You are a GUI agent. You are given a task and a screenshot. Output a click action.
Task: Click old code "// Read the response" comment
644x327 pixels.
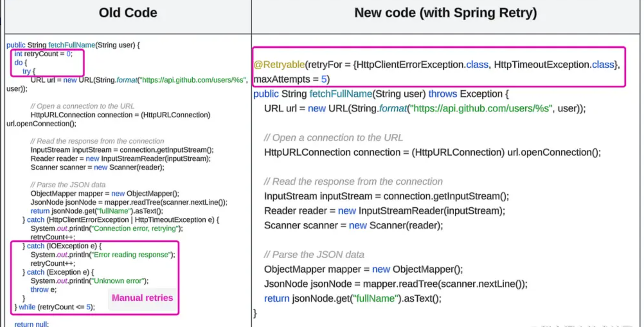(97, 141)
